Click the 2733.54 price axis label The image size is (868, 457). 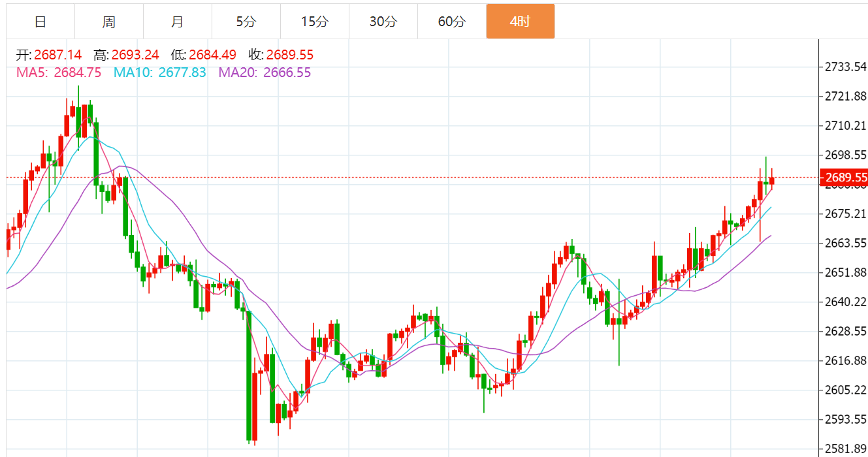846,67
